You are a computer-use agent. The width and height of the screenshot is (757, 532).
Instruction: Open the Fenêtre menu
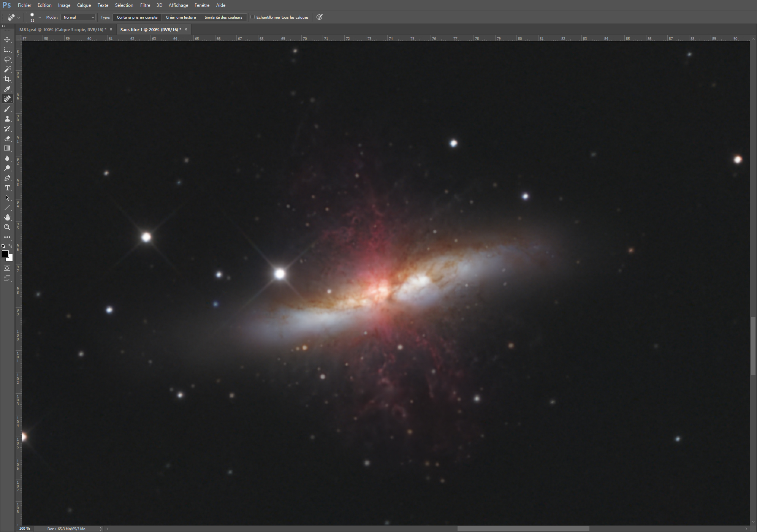pos(202,5)
